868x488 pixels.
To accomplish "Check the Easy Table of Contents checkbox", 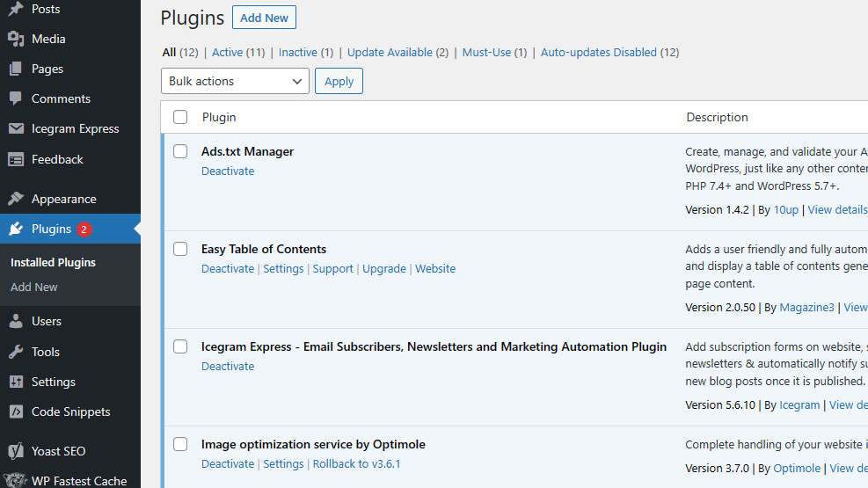I will 180,249.
